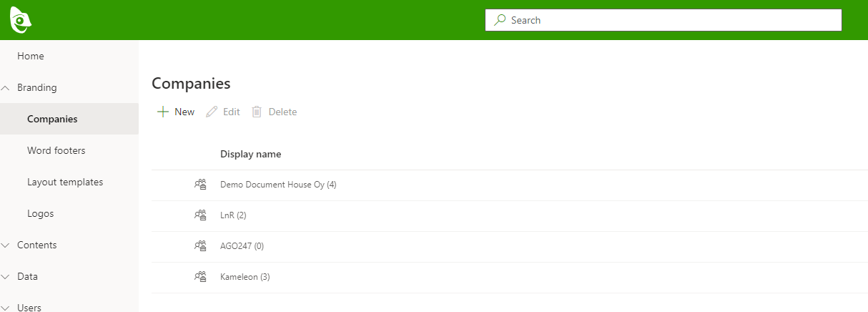Click the company icon beside Demo Document House Oy
The height and width of the screenshot is (312, 868).
pyautogui.click(x=200, y=185)
